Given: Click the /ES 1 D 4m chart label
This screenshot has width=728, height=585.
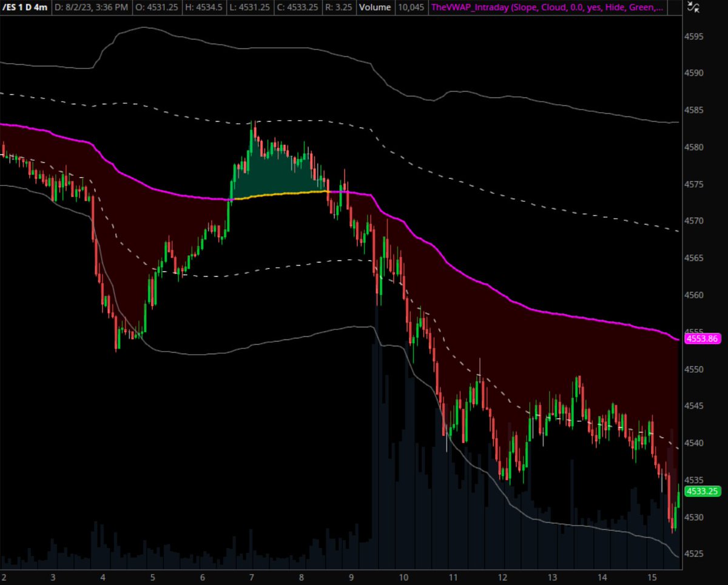Looking at the screenshot, I should 24,8.
